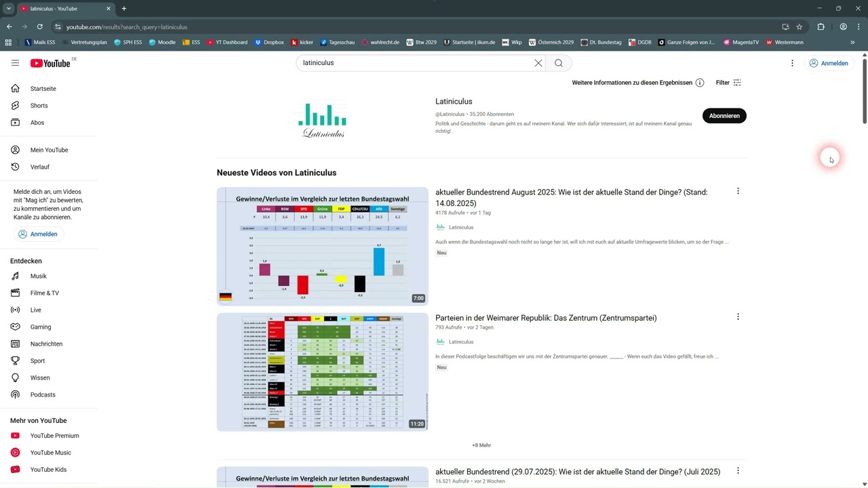
Task: Click info icon next to Weitere Informationen
Action: pos(700,83)
